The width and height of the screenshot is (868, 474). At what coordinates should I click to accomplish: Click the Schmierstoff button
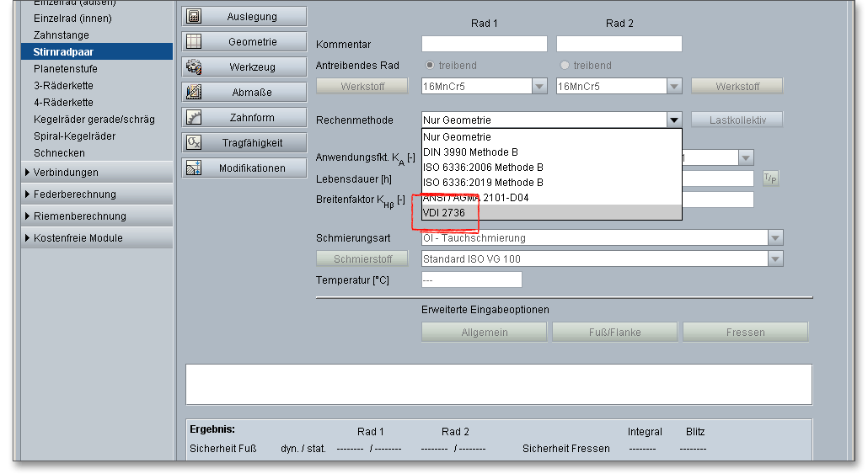click(x=362, y=259)
